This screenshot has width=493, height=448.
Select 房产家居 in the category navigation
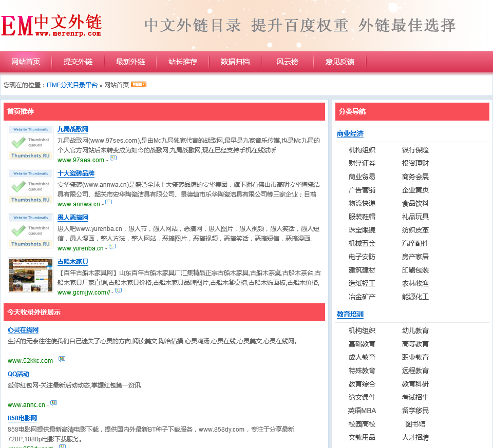(415, 257)
